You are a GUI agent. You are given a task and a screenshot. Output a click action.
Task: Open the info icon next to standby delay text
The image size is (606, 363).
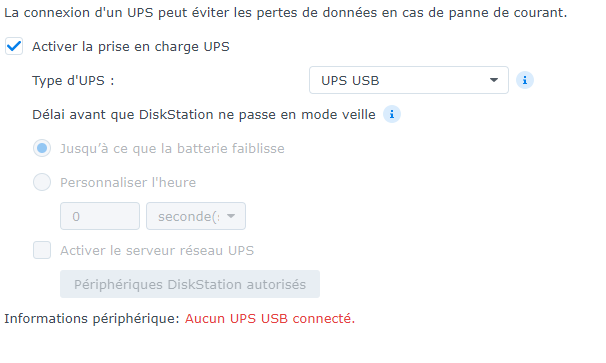392,114
